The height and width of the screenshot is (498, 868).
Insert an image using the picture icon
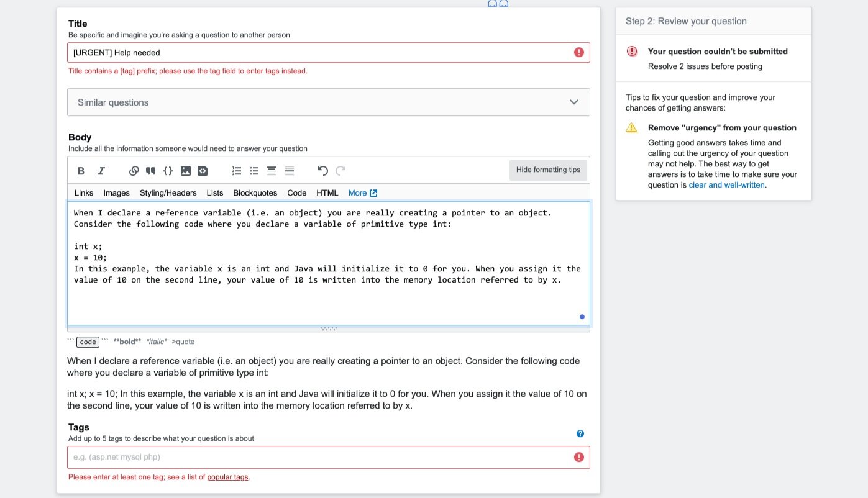pyautogui.click(x=185, y=171)
